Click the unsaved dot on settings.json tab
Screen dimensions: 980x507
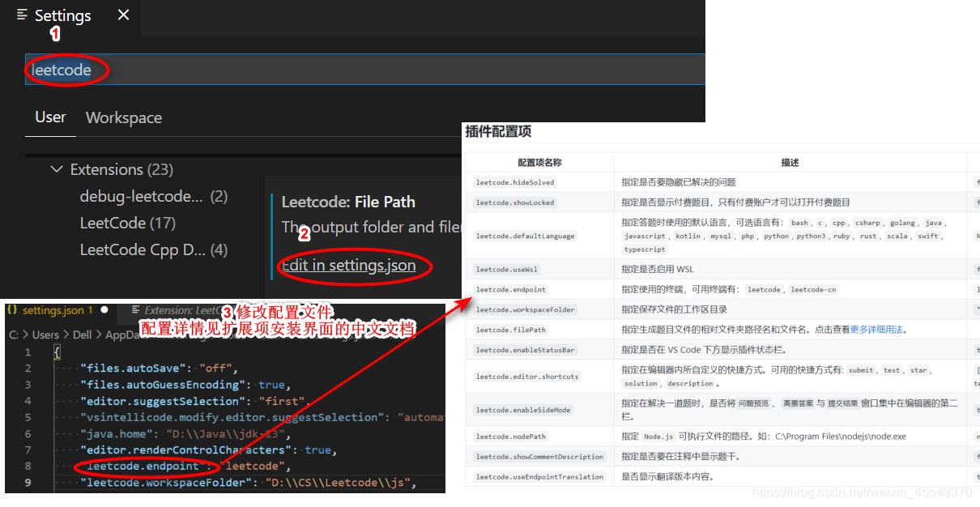pyautogui.click(x=105, y=310)
